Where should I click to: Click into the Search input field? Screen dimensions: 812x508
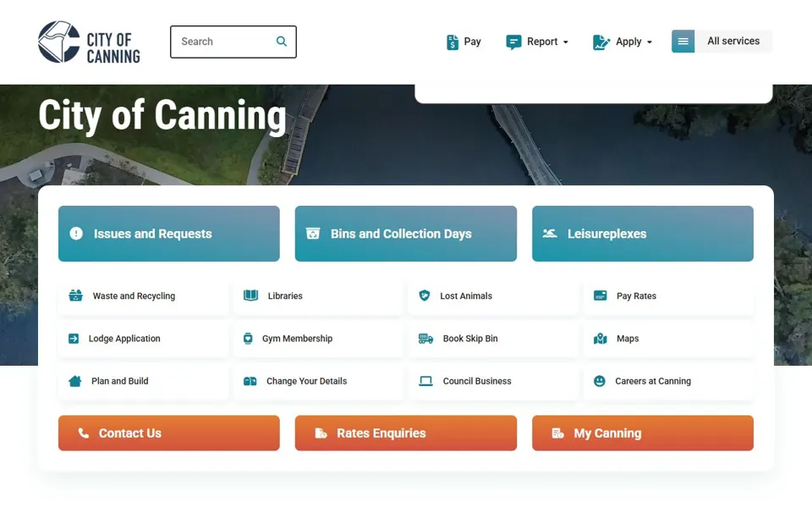point(233,41)
